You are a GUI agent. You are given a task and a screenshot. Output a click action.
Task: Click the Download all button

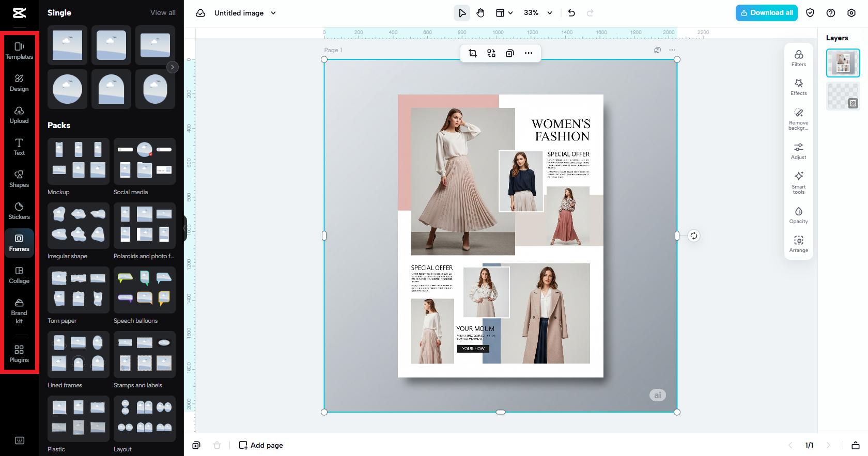[766, 13]
